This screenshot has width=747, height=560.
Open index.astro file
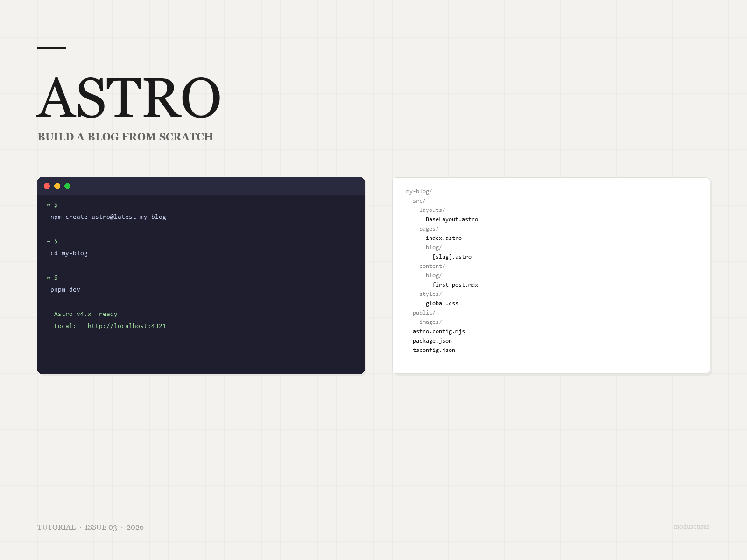click(x=444, y=238)
